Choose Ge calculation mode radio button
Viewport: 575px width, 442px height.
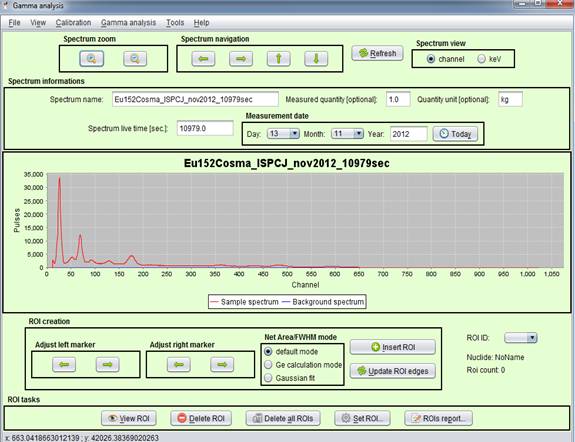coord(268,365)
